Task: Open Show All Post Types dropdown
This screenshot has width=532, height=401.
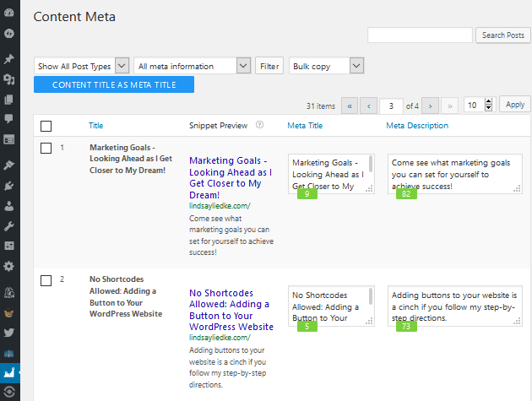Action: 81,66
